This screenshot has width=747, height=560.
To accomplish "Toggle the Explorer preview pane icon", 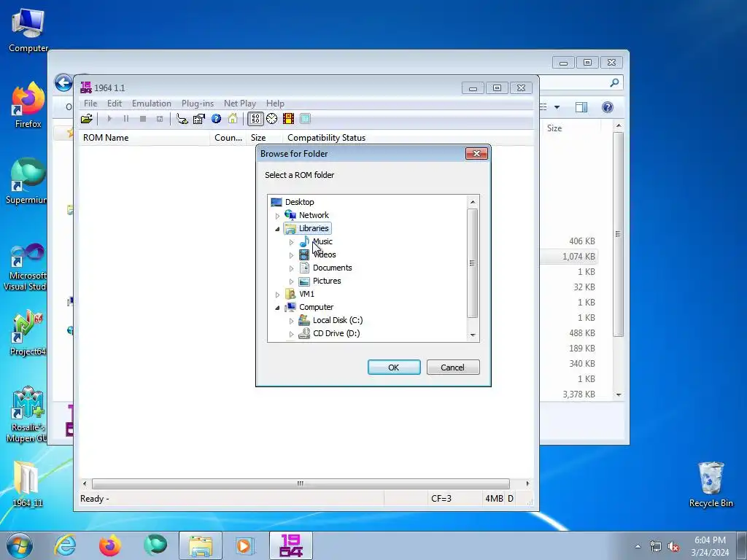I will pyautogui.click(x=581, y=107).
